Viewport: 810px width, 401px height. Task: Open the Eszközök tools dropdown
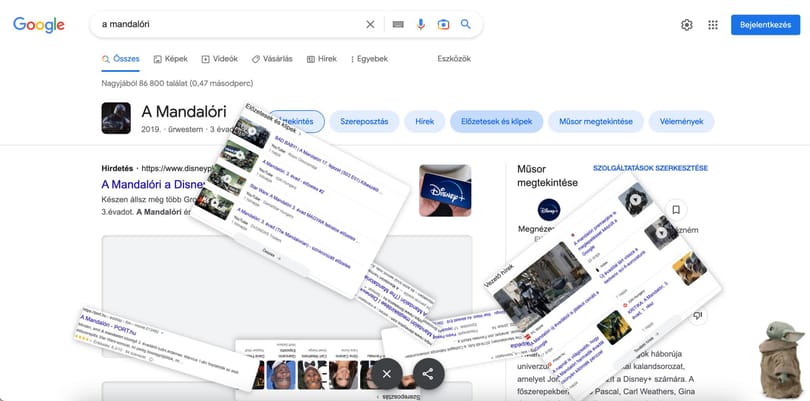coord(454,59)
